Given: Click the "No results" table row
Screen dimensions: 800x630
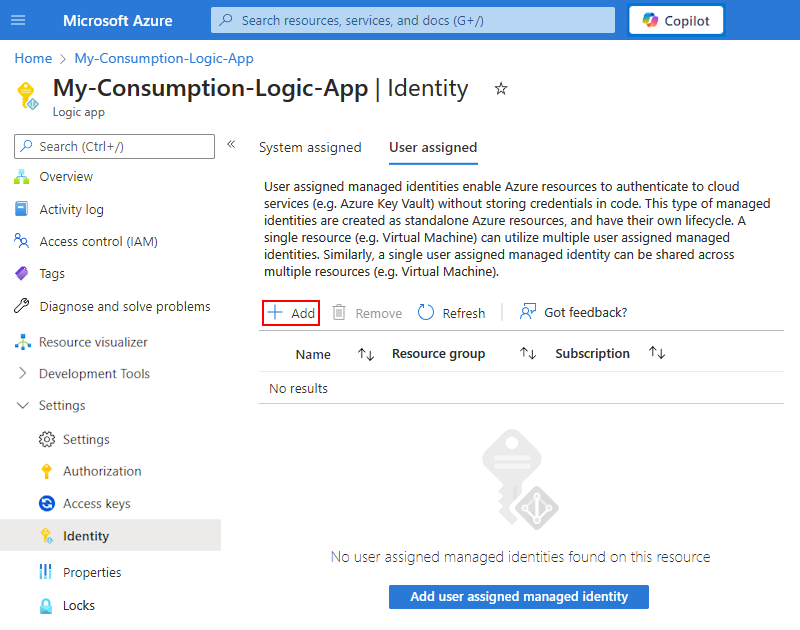Looking at the screenshot, I should point(521,388).
